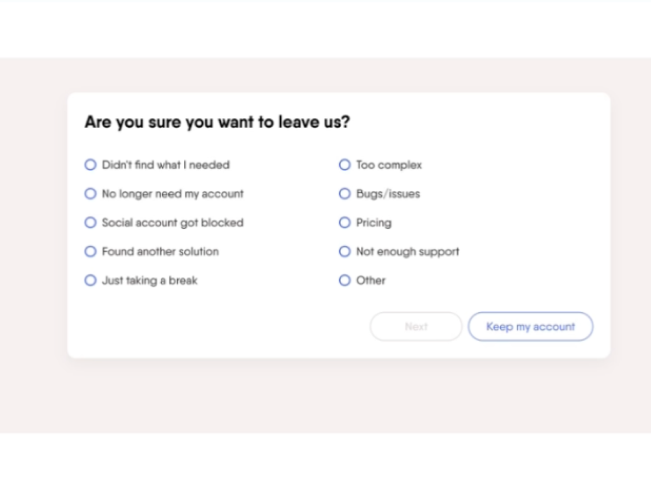Select the "Too complex" radio button

point(345,165)
